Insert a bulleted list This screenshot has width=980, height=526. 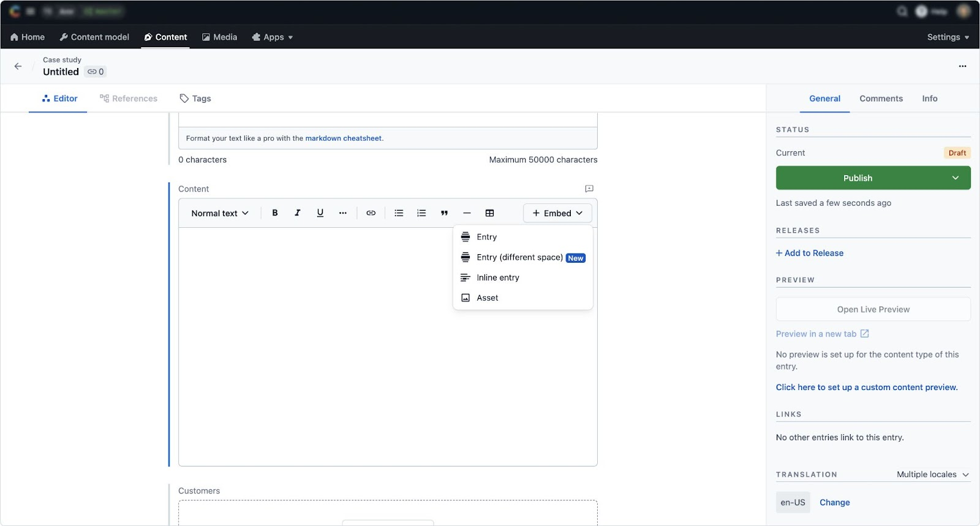point(399,213)
